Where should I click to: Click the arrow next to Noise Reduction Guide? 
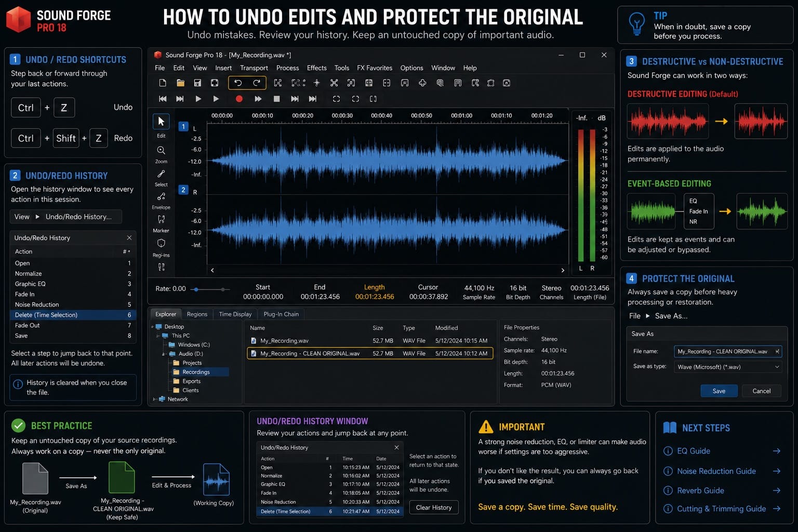tap(777, 471)
